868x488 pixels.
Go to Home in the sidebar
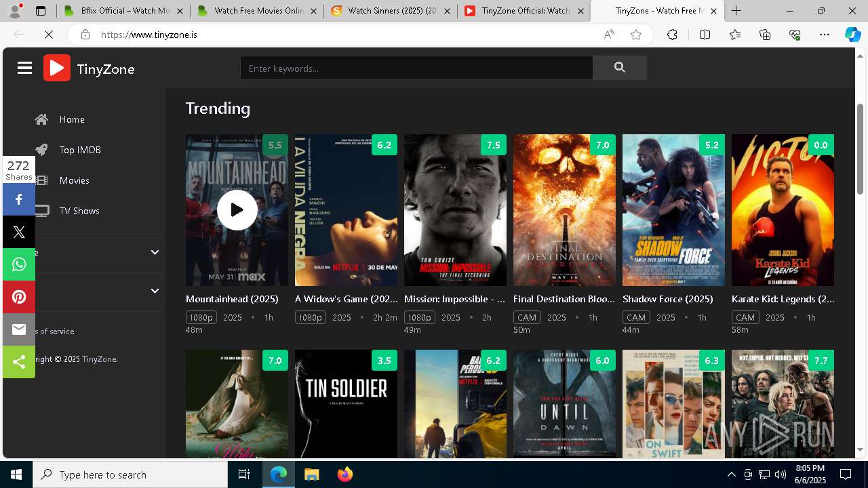coord(72,119)
